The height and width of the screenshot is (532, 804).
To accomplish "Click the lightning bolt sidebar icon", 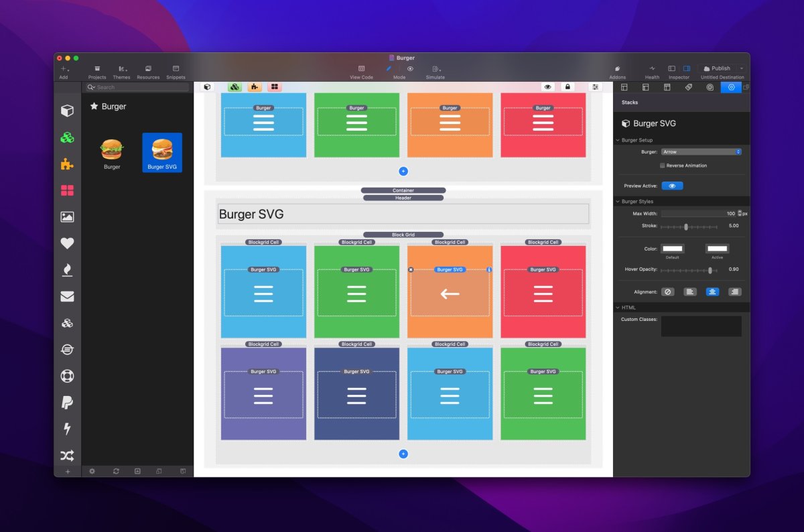I will tap(67, 429).
